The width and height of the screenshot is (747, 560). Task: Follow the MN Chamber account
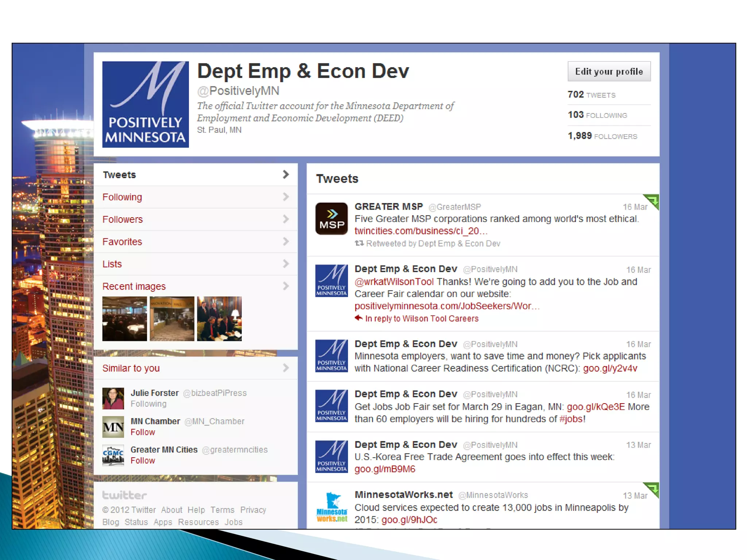click(143, 432)
